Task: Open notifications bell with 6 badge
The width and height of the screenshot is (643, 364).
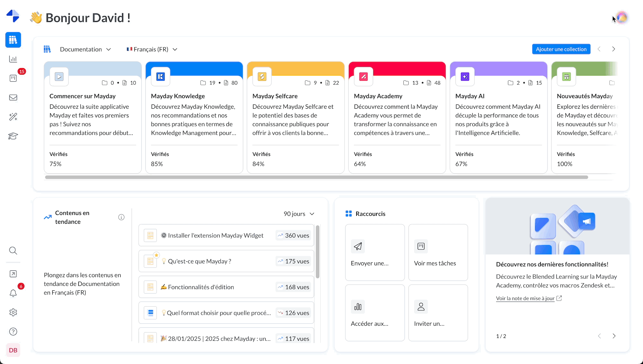Action: [13, 293]
